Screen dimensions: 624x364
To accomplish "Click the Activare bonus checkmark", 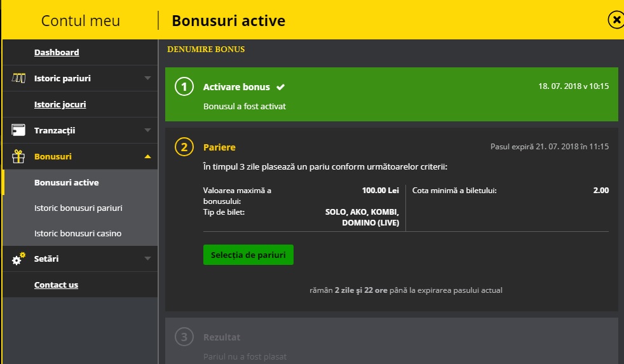I will click(280, 87).
